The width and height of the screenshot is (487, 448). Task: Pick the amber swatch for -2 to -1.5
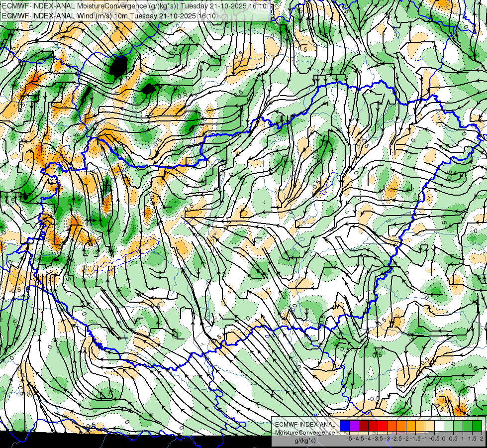point(411,426)
